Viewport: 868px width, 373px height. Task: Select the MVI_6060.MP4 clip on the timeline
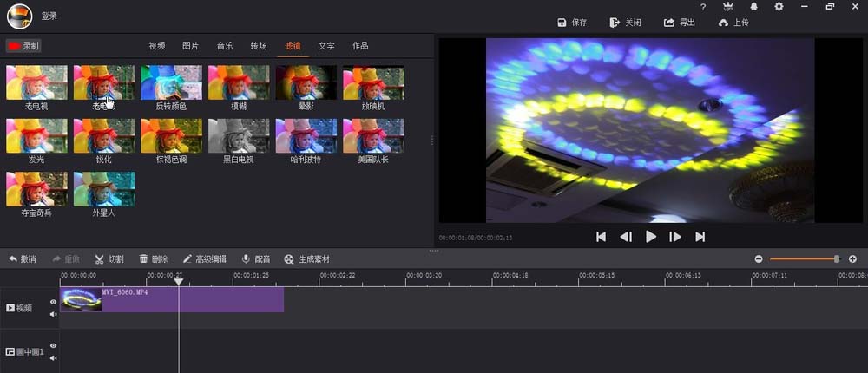click(x=172, y=299)
